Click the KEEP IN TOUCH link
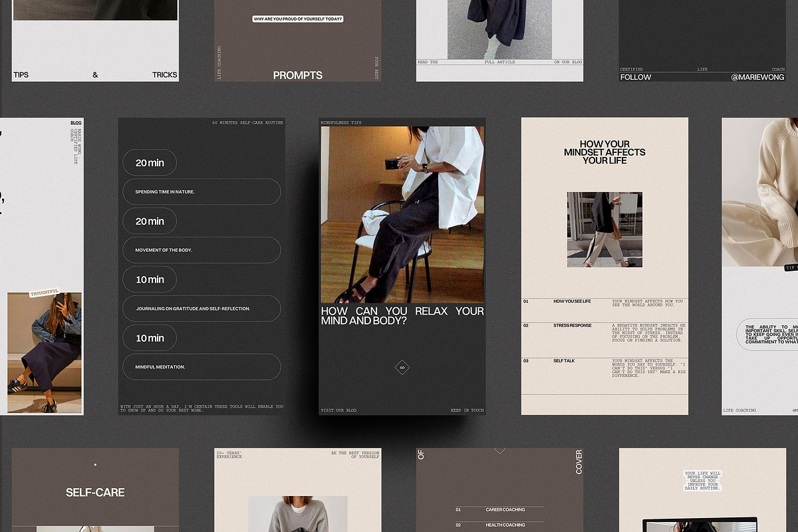Viewport: 798px width, 532px height. (467, 410)
